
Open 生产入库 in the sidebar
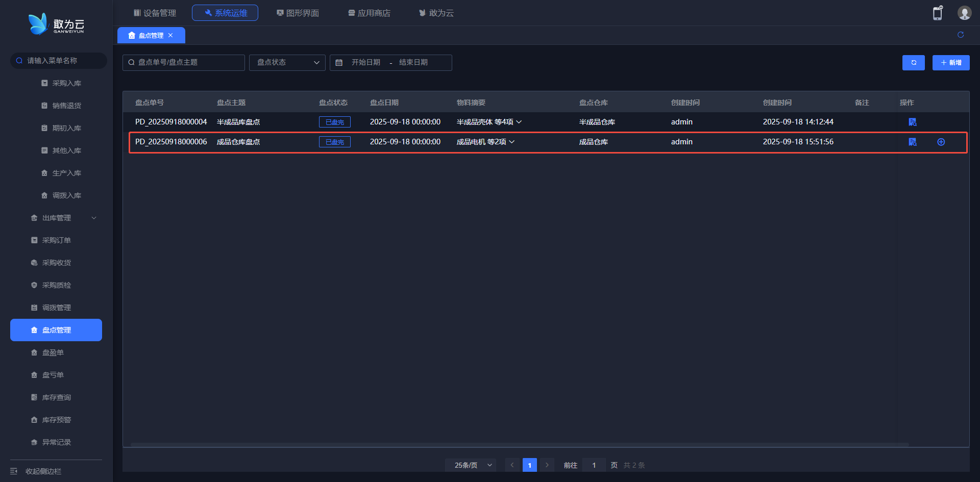pos(61,173)
